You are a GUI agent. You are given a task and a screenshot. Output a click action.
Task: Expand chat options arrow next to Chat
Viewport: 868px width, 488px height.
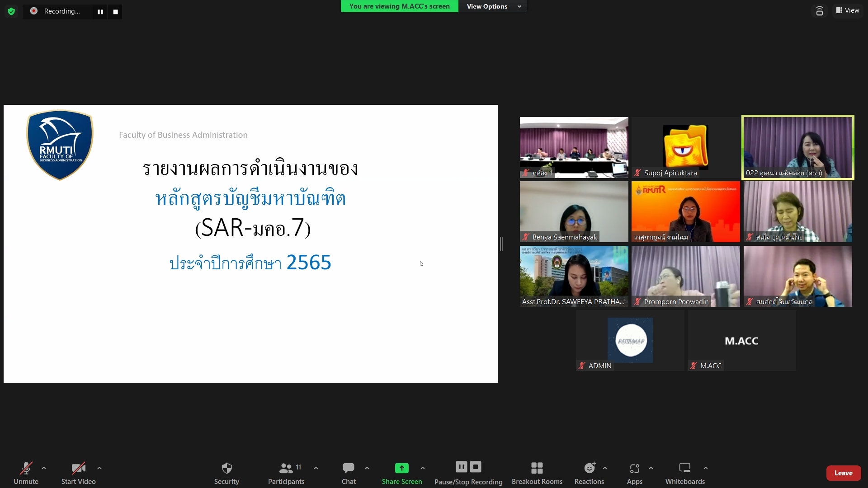point(367,468)
